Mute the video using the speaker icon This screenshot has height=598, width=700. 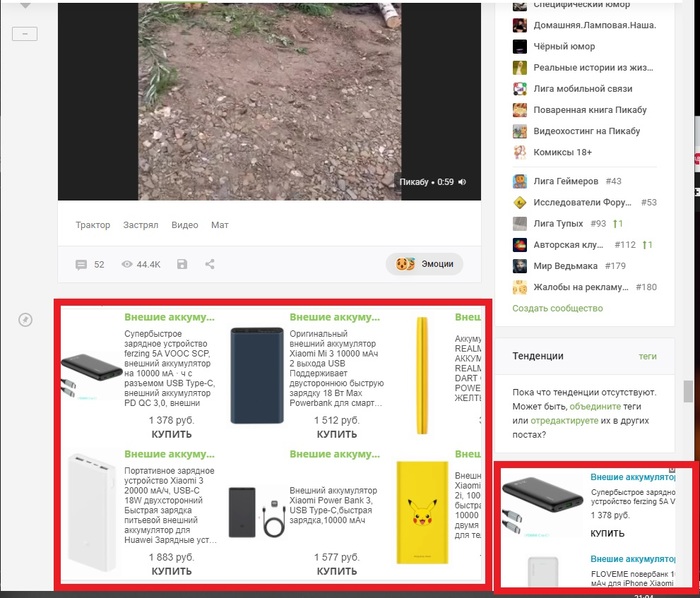click(462, 182)
